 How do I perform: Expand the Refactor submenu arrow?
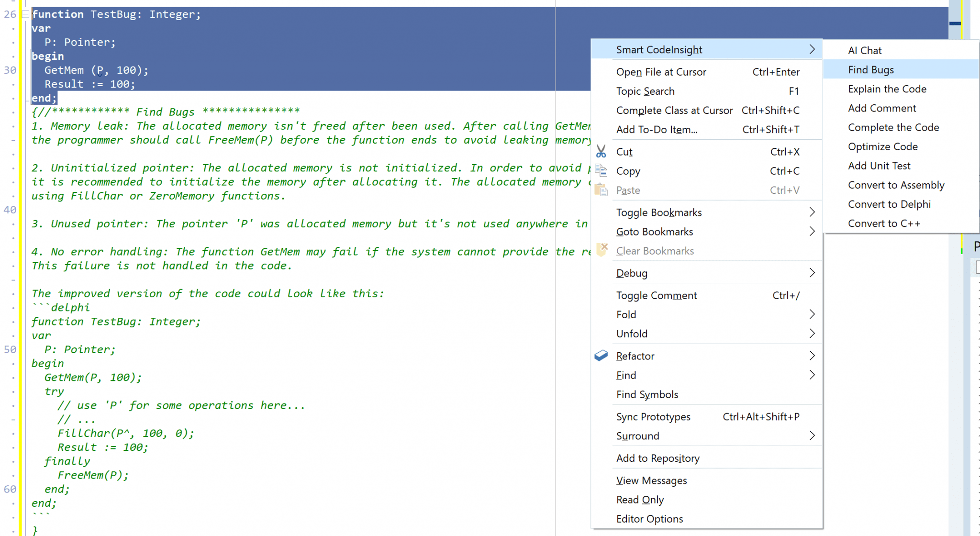[x=812, y=356]
